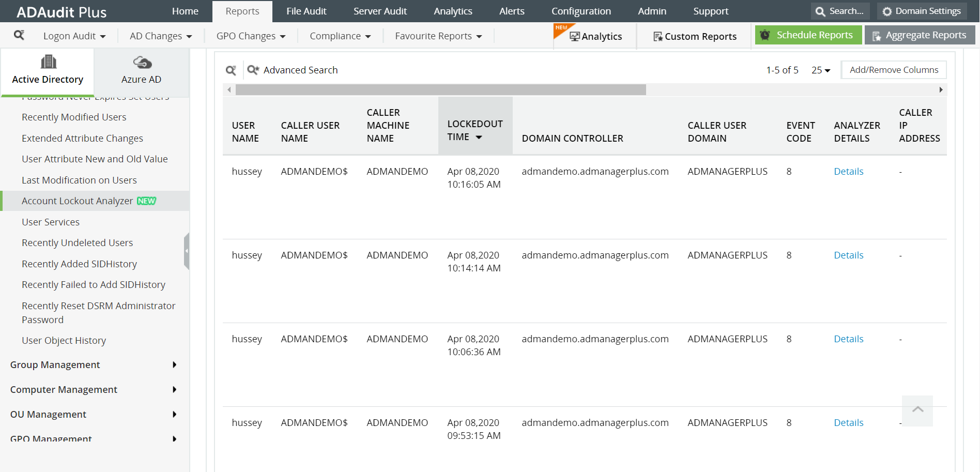Click the Aggregate Reports icon
The width and height of the screenshot is (980, 472).
(x=876, y=35)
